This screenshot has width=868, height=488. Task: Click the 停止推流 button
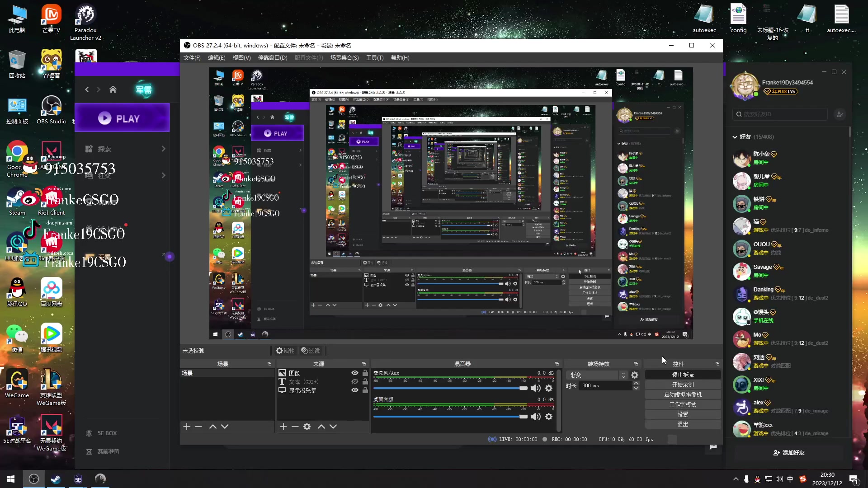point(683,375)
